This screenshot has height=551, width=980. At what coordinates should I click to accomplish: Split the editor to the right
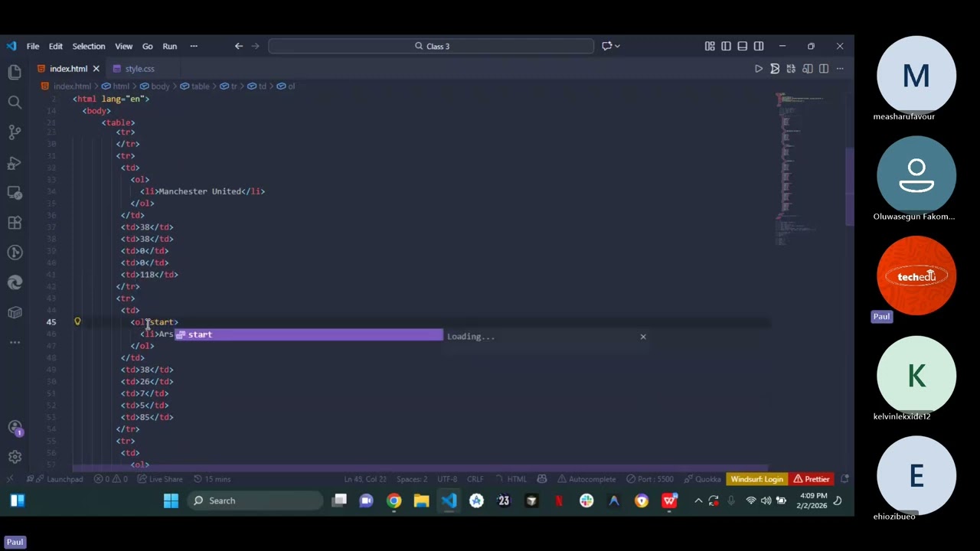[824, 69]
